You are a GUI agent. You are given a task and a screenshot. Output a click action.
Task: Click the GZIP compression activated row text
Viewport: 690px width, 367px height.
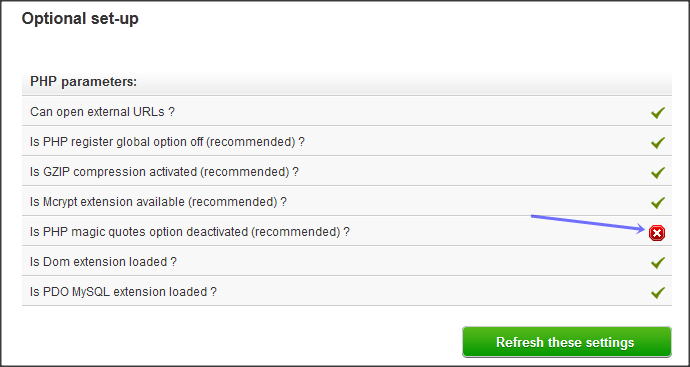[x=164, y=172]
